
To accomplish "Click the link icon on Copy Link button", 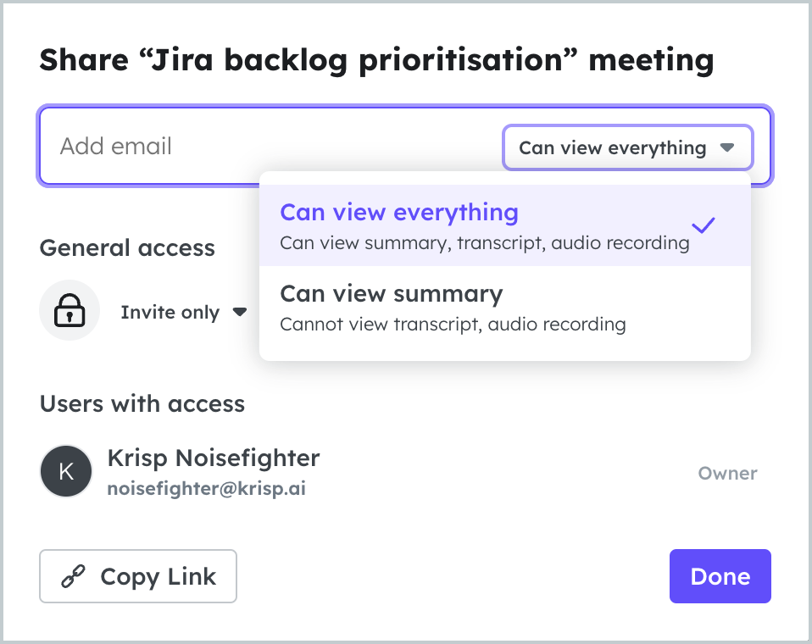I will tap(72, 576).
